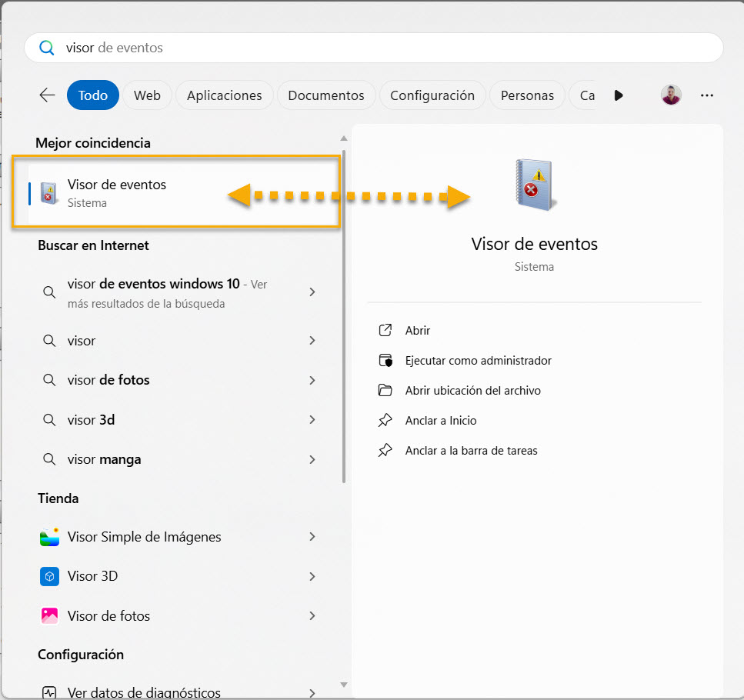Choose Abrir ubicación del archivo
The image size is (744, 700).
coord(472,391)
